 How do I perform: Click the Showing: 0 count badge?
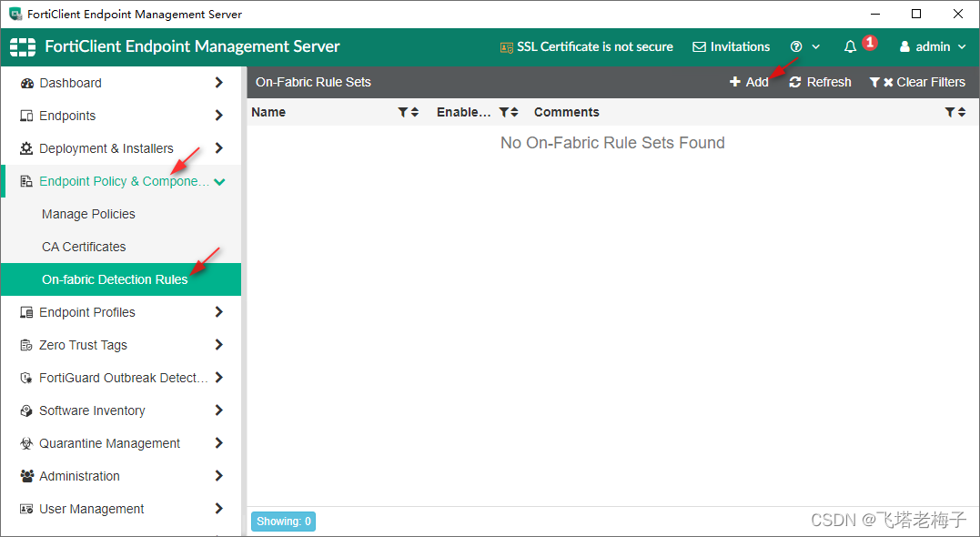(283, 522)
